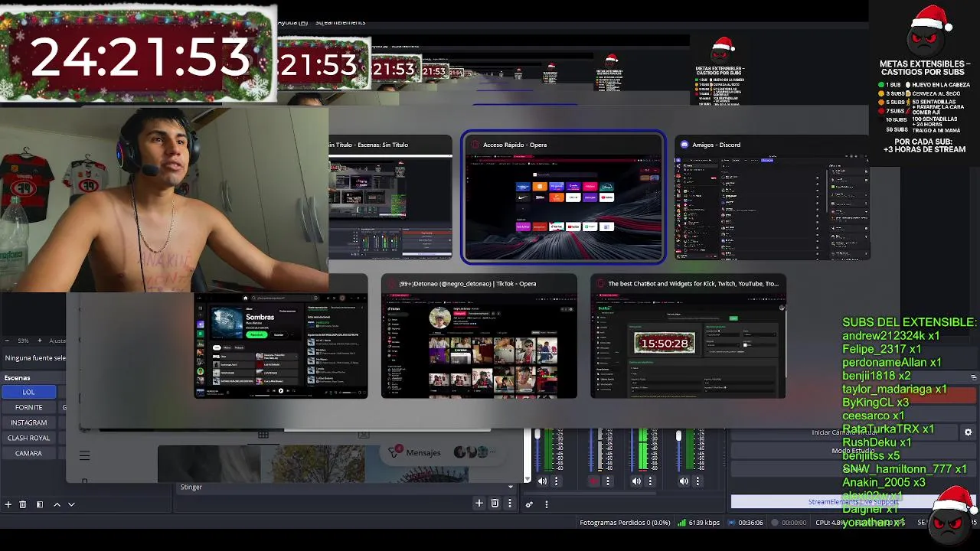Switch to Detonao TikTok Opera window
This screenshot has height=551, width=980.
479,337
